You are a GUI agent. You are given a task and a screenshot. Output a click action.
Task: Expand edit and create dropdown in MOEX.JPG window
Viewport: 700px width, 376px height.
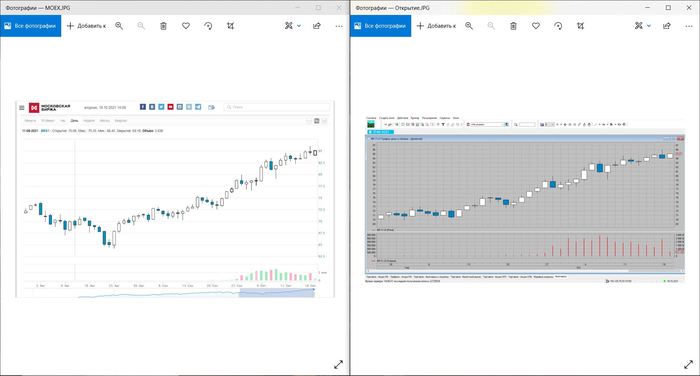[x=293, y=26]
